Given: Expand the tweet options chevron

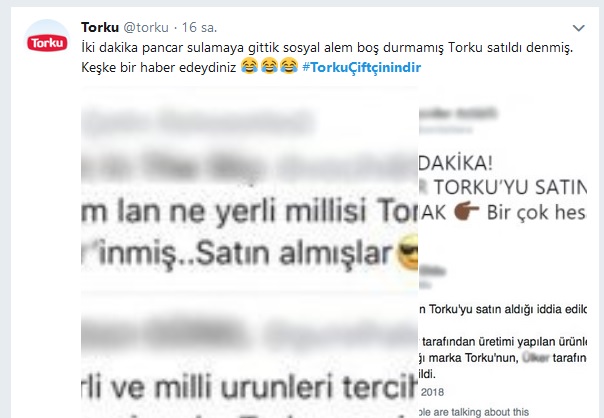Looking at the screenshot, I should (x=579, y=28).
